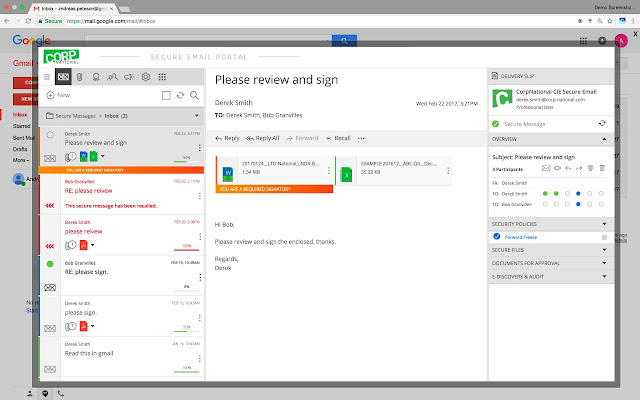640x400 pixels.
Task: Compose a New secure message
Action: click(x=58, y=95)
